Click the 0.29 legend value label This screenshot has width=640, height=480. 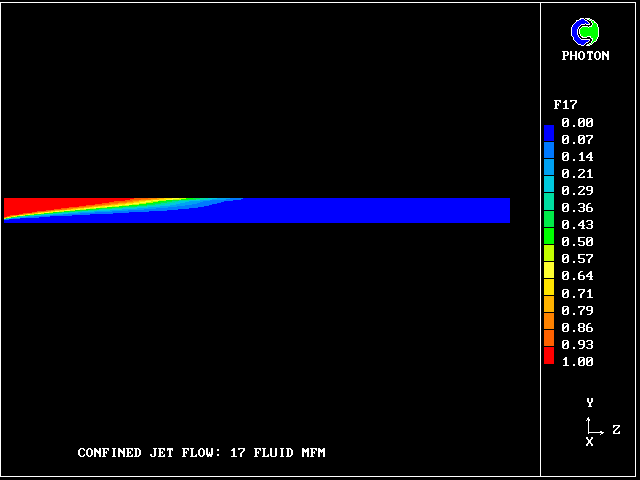pyautogui.click(x=577, y=190)
